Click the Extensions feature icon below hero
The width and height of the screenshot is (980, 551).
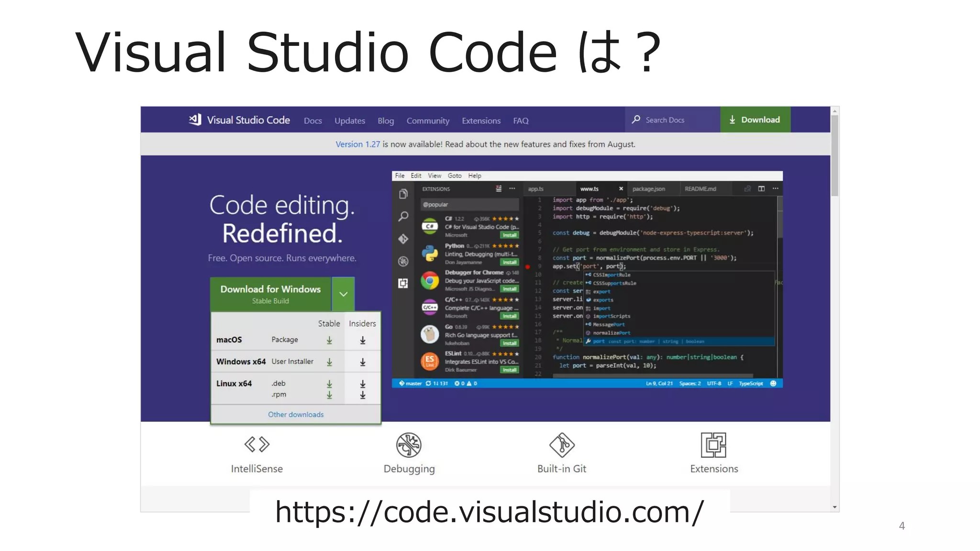tap(713, 445)
